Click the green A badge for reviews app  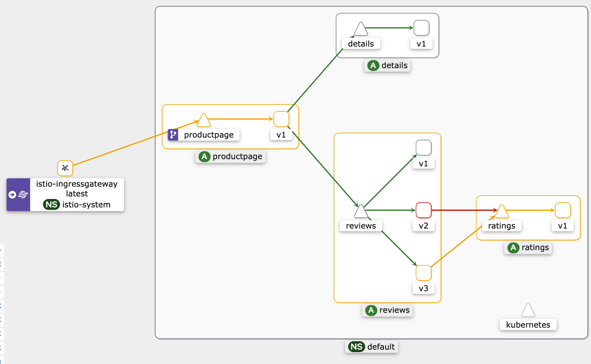(371, 310)
